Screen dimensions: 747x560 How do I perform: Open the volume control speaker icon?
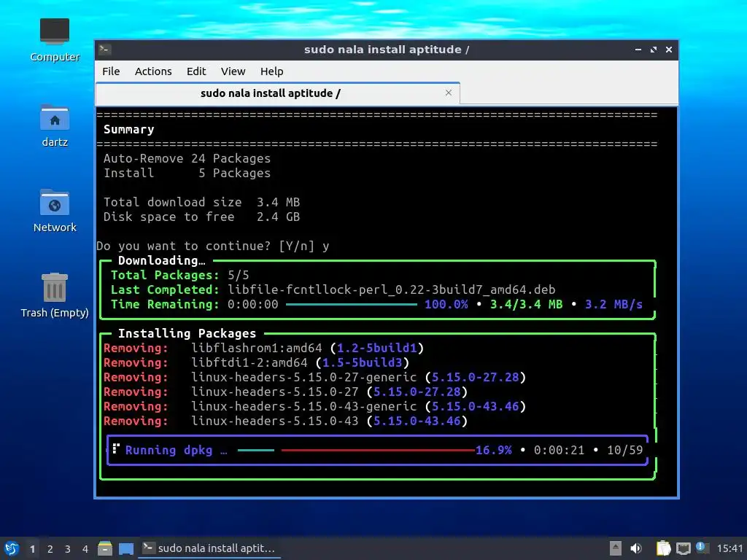tap(636, 548)
